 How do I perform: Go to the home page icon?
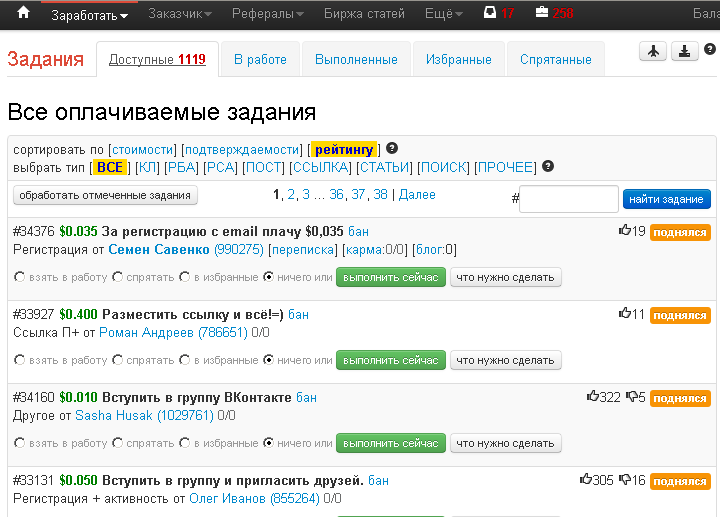23,13
